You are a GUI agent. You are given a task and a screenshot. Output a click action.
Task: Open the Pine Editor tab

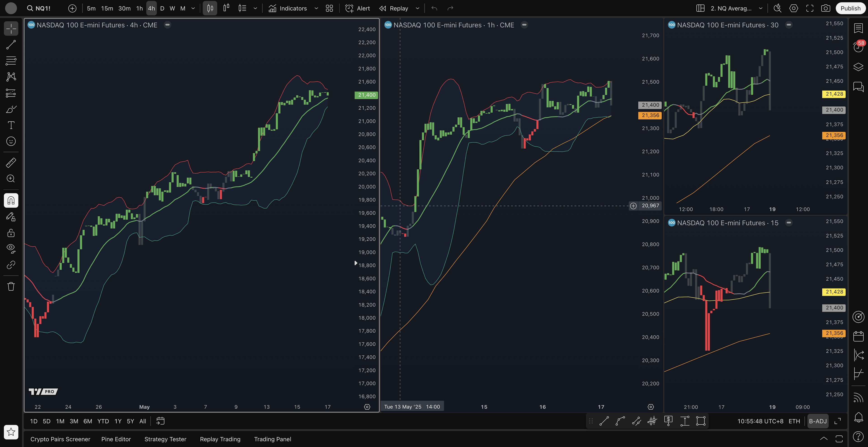coord(116,439)
